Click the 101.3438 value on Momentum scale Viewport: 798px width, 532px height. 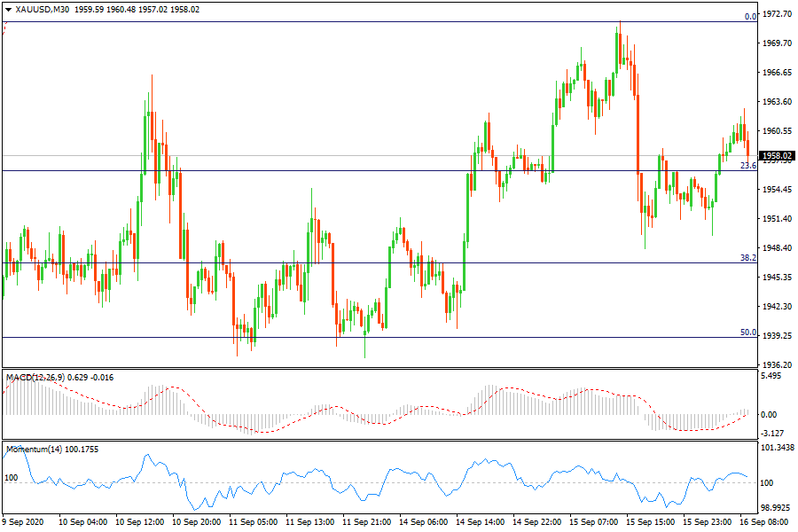pyautogui.click(x=777, y=449)
